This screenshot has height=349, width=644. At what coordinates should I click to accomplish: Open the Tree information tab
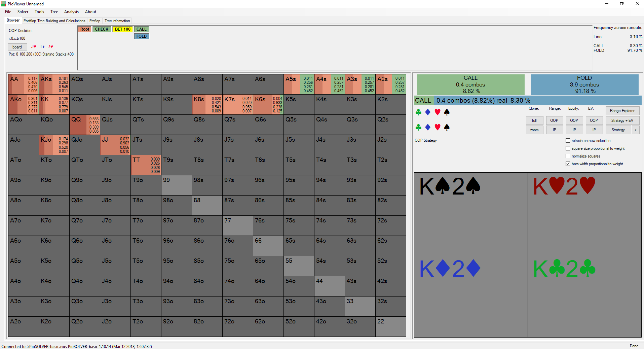pos(117,21)
